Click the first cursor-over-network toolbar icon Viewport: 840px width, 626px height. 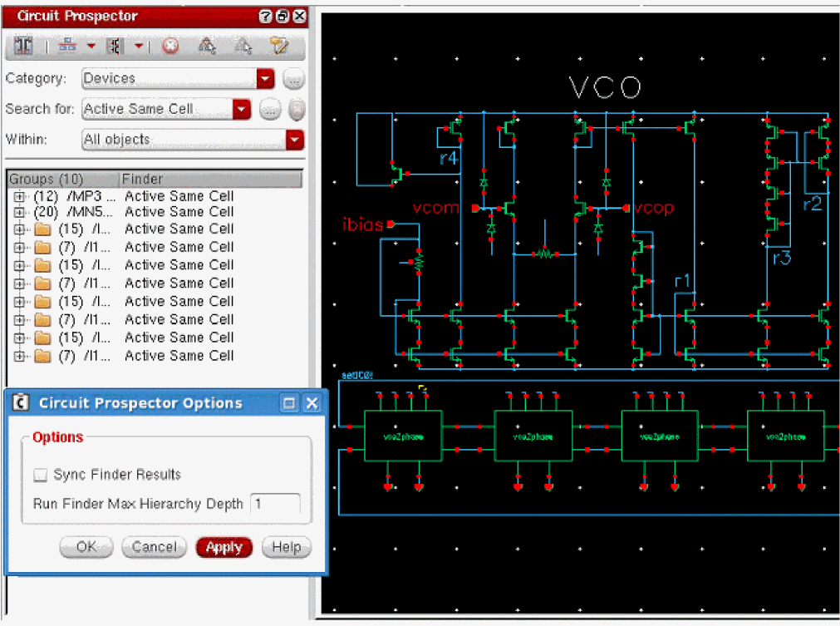coord(207,47)
